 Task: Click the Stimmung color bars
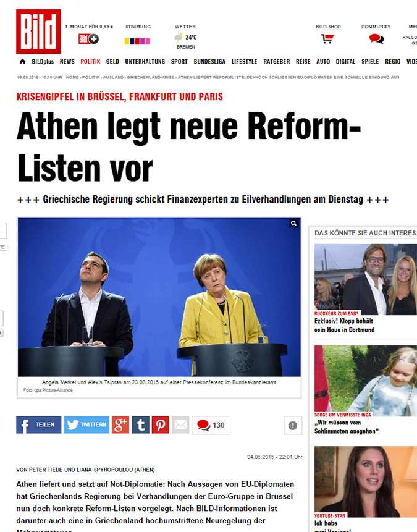[x=137, y=41]
